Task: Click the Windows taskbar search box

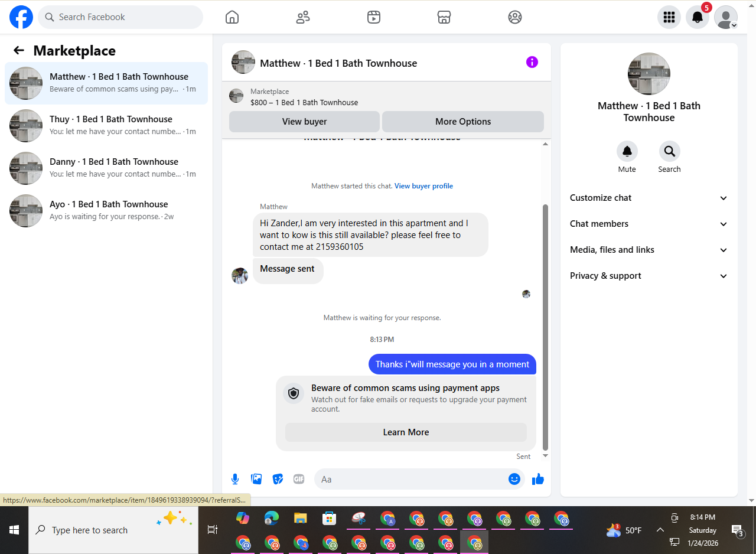Action: pyautogui.click(x=113, y=530)
